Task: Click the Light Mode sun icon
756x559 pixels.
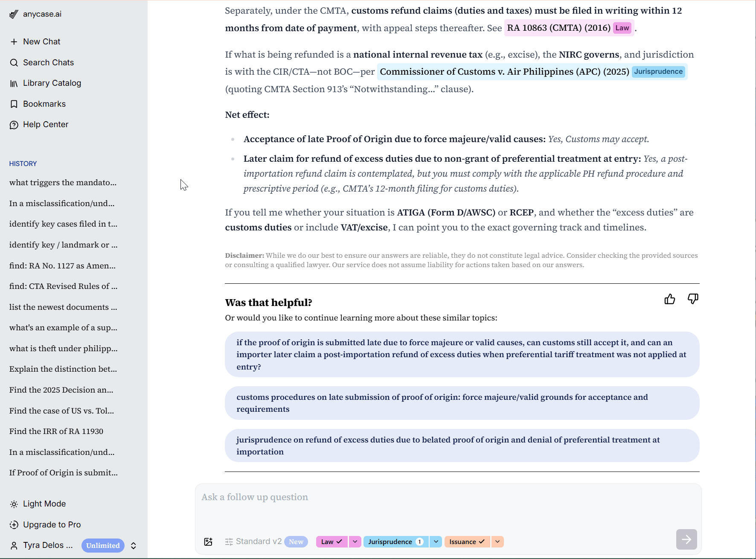Action: pos(14,504)
